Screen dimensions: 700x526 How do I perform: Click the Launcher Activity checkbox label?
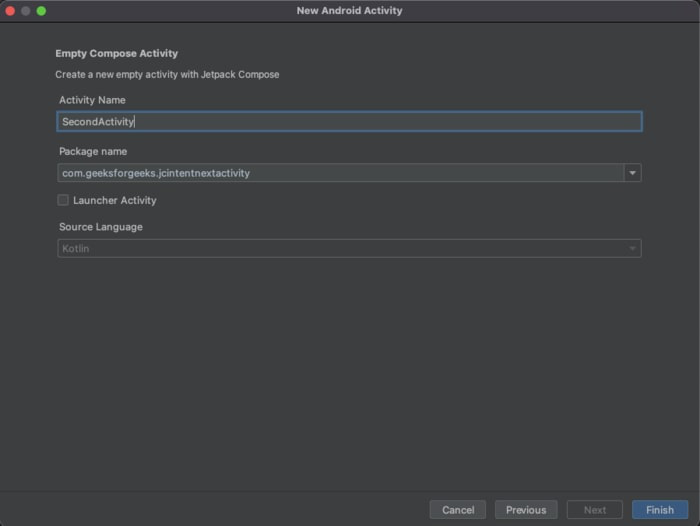tap(114, 200)
